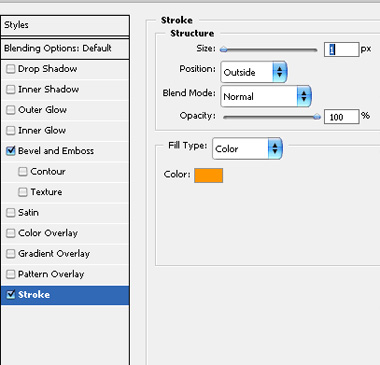
Task: Select the Pattern Overlay effect label
Action: click(51, 274)
